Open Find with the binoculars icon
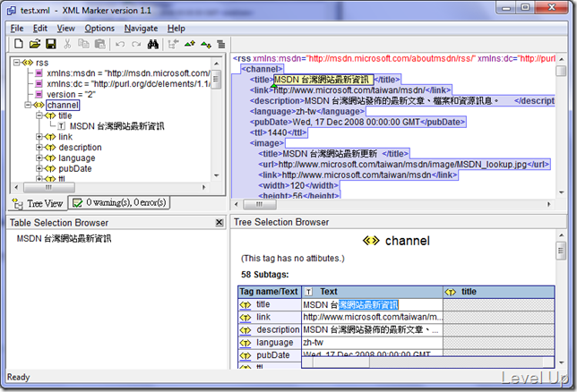This screenshot has height=392, width=577. pyautogui.click(x=152, y=45)
